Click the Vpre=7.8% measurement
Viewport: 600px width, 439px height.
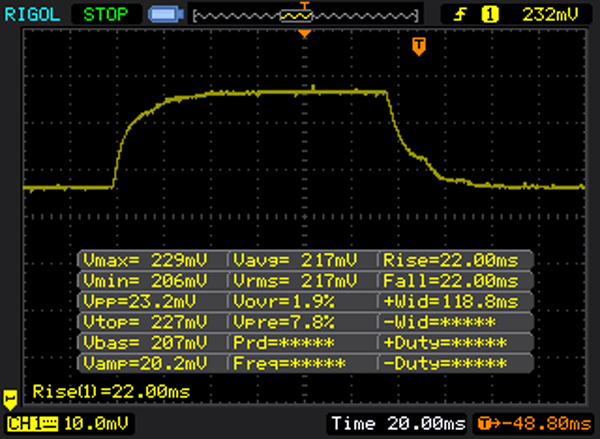click(x=284, y=322)
